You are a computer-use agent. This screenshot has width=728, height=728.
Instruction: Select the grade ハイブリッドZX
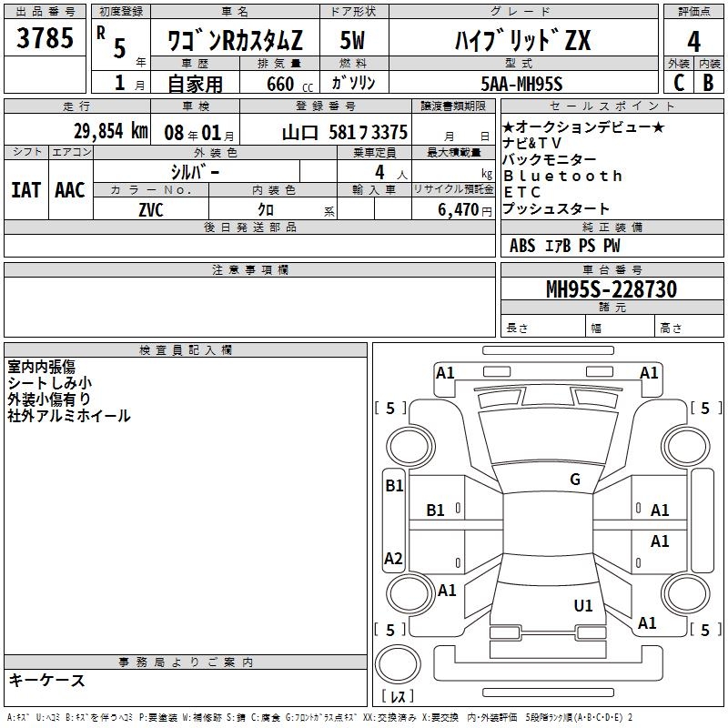point(522,40)
